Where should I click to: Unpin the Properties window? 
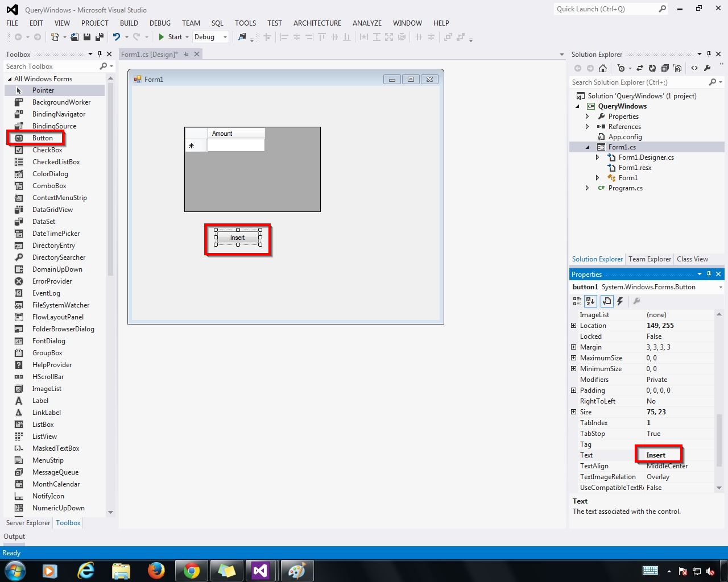pos(709,274)
